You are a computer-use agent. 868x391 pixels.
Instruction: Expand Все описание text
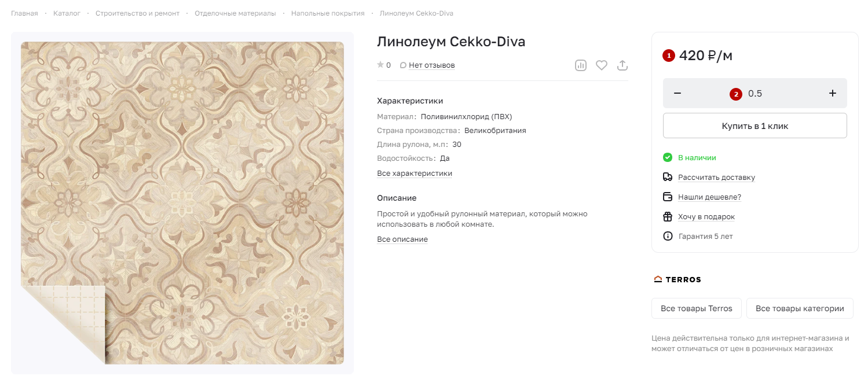click(402, 239)
